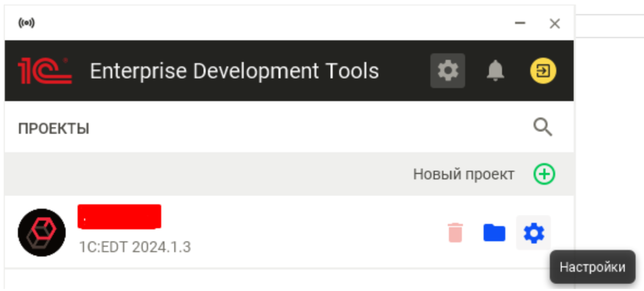Image resolution: width=644 pixels, height=291 pixels.
Task: Open the notifications bell
Action: (496, 71)
